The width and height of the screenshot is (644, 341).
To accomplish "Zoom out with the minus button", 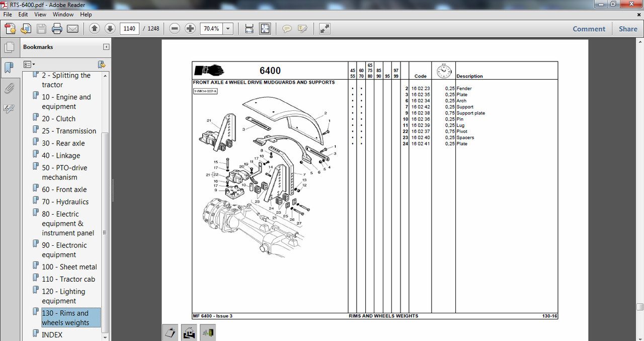I will tap(175, 29).
